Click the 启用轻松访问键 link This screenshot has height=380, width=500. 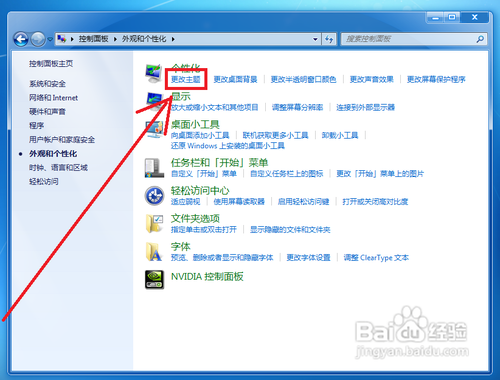click(x=303, y=202)
